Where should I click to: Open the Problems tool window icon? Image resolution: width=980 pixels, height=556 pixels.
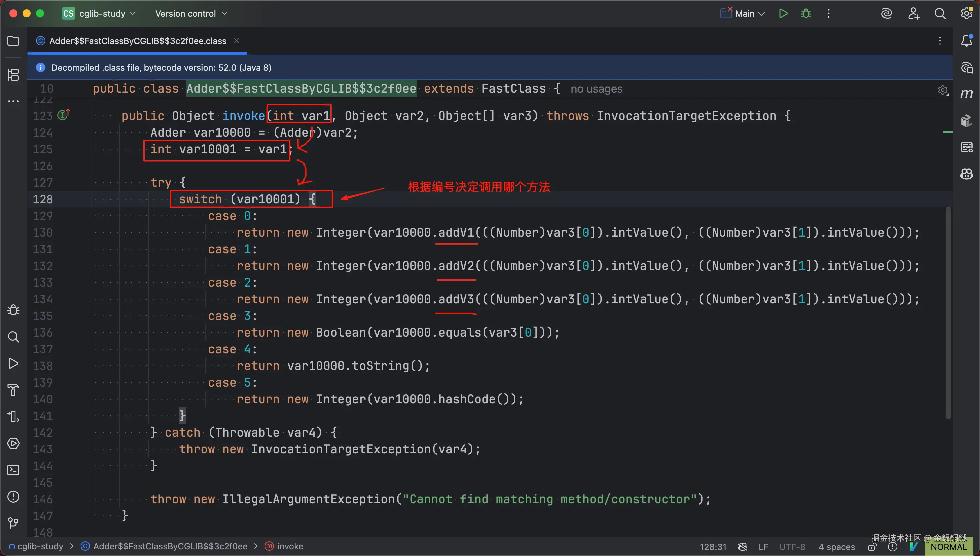13,496
